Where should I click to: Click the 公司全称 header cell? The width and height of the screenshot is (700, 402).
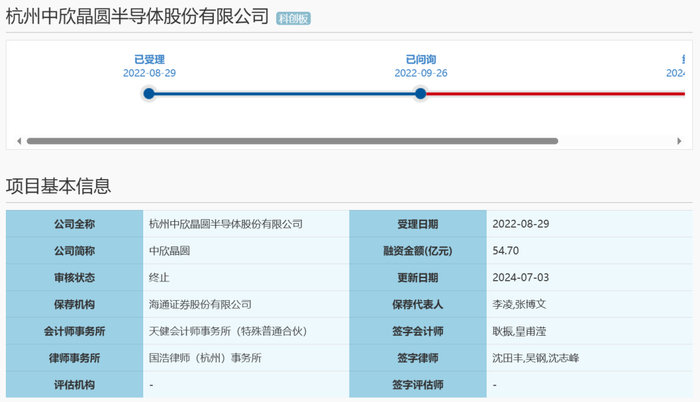click(x=75, y=224)
